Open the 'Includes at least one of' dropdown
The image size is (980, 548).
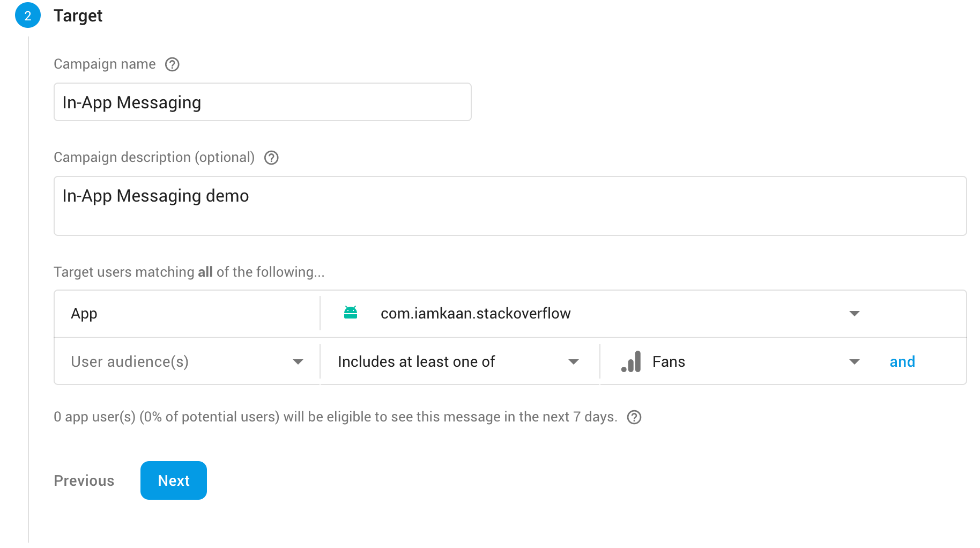coord(574,362)
